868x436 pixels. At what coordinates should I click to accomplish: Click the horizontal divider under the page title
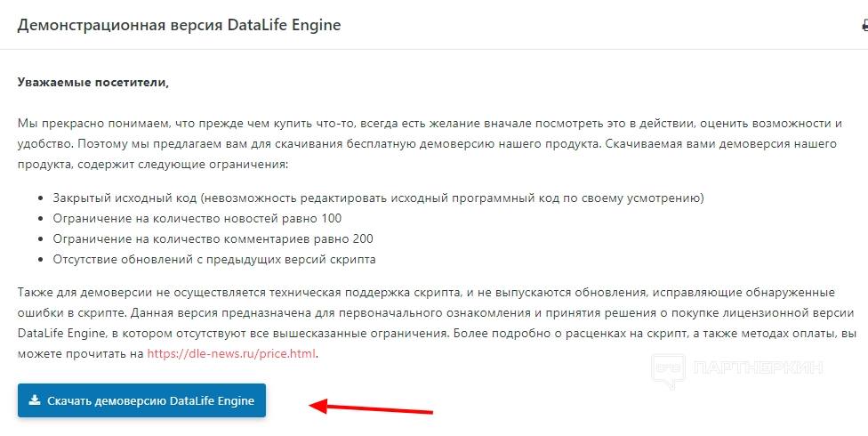(434, 49)
